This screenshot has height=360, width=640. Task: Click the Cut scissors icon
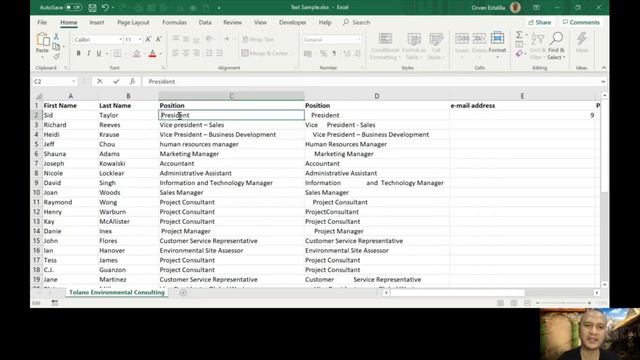tap(56, 37)
